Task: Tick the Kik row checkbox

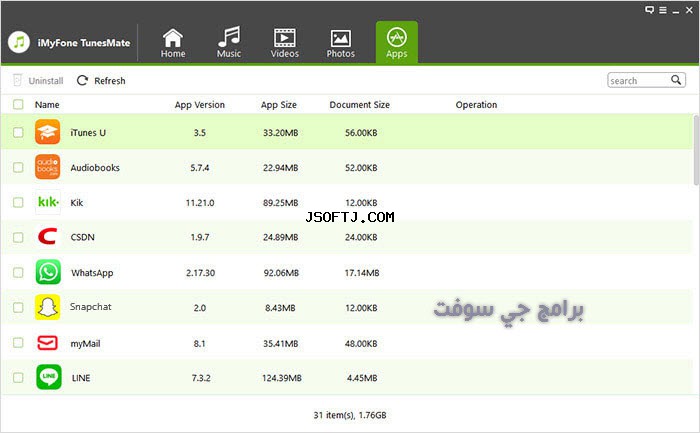Action: point(18,202)
